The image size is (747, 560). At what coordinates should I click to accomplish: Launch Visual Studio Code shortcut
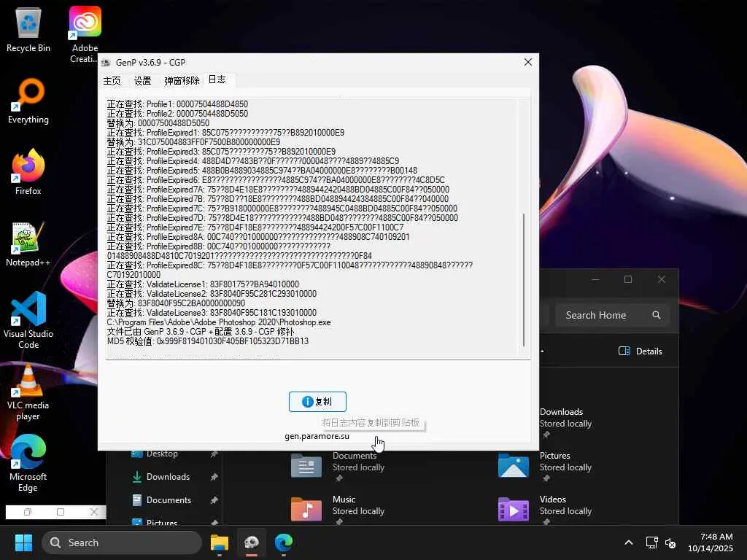28,321
